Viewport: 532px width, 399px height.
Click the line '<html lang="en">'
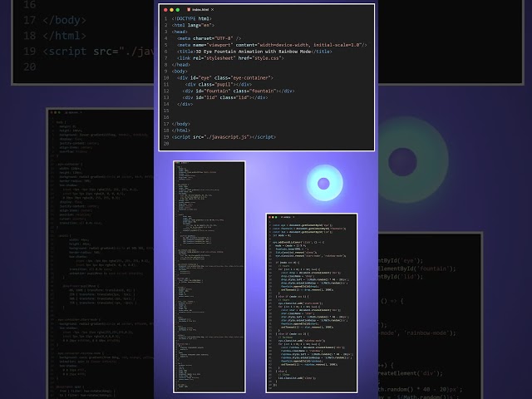click(x=193, y=25)
